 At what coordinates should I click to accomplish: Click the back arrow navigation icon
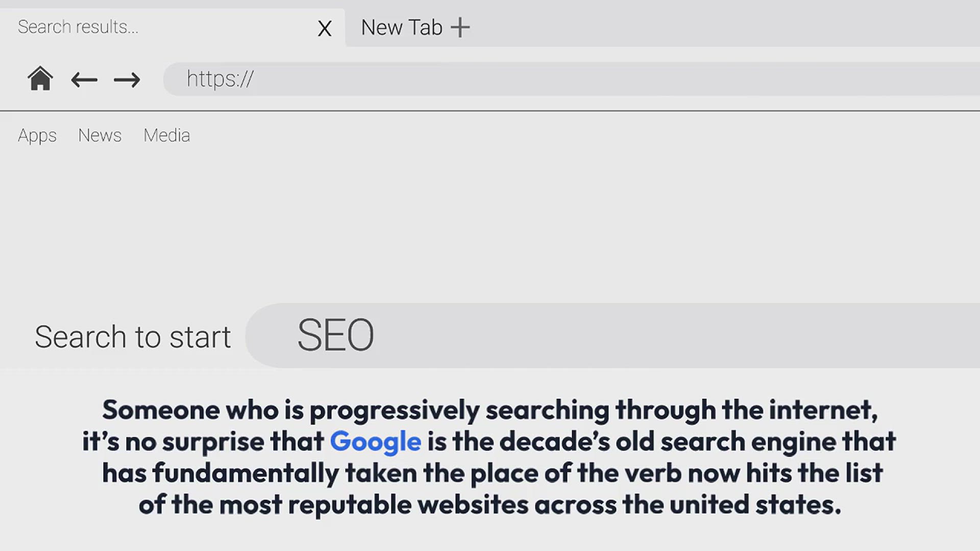[84, 80]
